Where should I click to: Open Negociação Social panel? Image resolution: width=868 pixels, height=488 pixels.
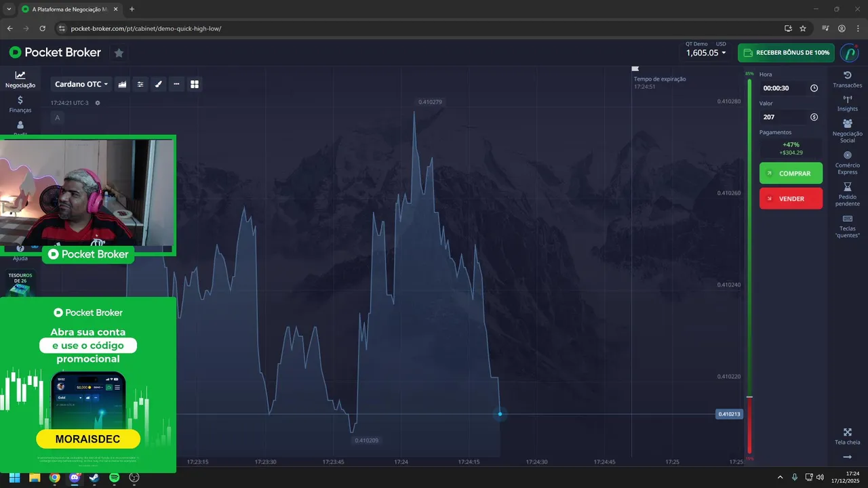(x=848, y=131)
